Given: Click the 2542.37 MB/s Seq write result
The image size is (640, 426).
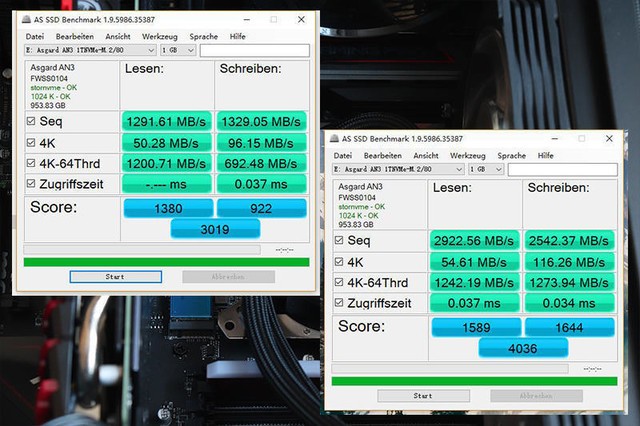Looking at the screenshot, I should coord(569,240).
